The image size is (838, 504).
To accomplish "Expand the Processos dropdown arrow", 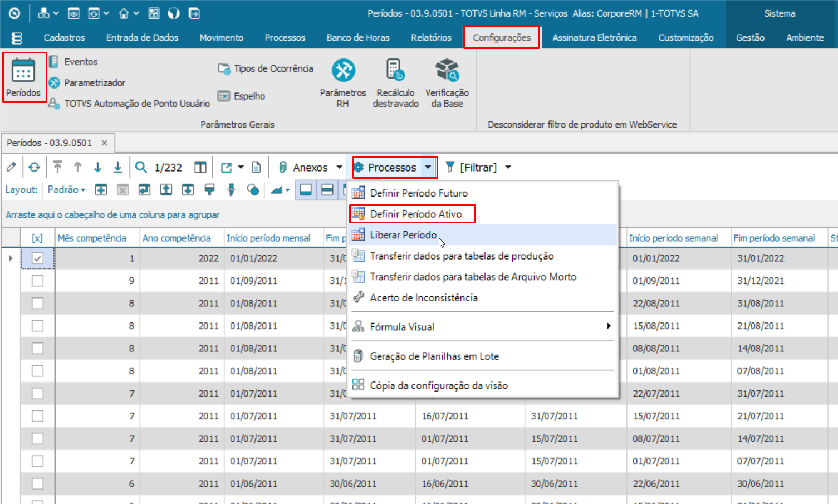I will click(x=428, y=167).
